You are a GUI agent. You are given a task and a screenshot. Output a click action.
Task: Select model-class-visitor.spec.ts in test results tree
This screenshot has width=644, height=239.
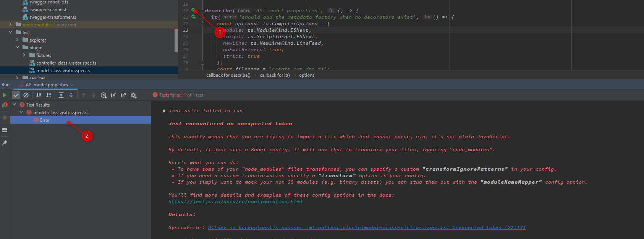click(81, 112)
